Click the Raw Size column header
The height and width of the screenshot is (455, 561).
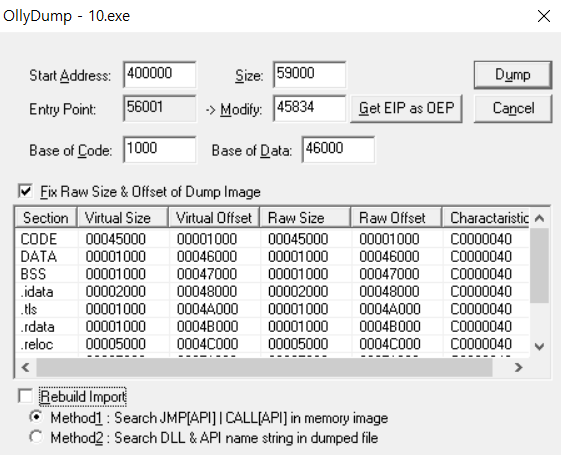coord(305,217)
